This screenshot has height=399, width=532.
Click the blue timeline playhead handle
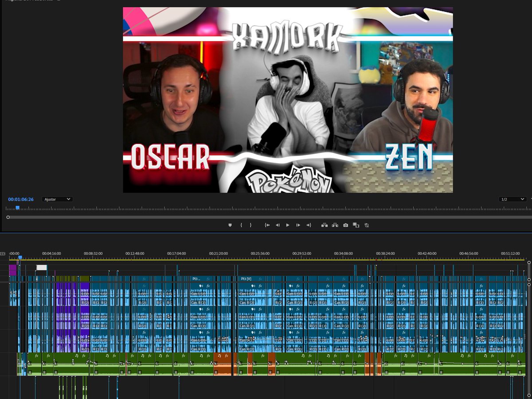20,257
